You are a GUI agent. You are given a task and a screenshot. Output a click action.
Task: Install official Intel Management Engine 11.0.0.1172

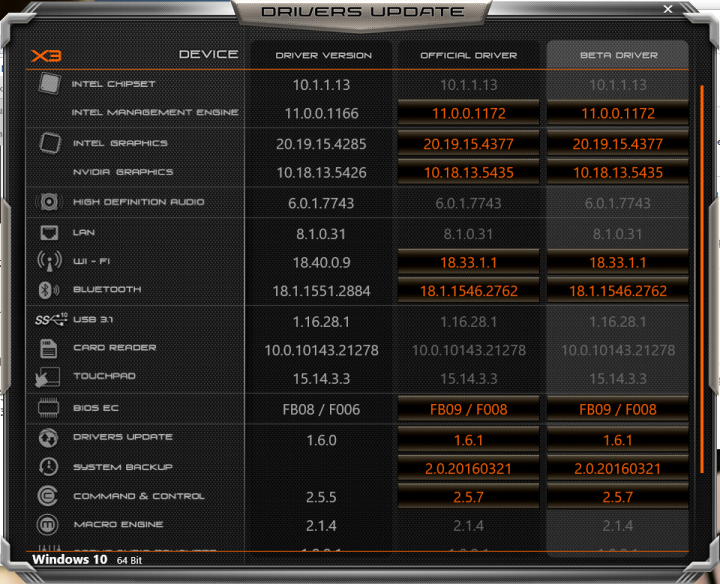click(x=468, y=113)
